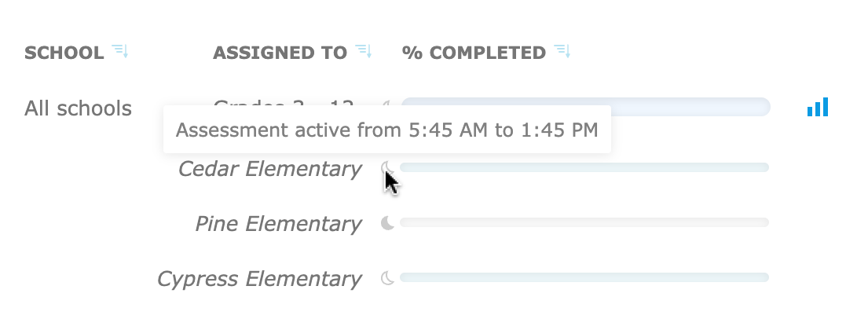
Task: Click the Assessment active time tooltip
Action: coord(387,130)
